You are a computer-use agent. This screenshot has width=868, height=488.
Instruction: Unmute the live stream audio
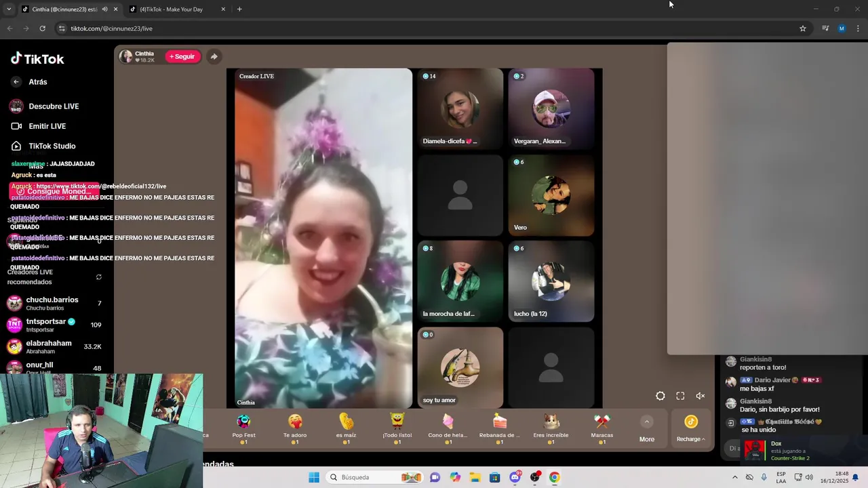pos(701,396)
